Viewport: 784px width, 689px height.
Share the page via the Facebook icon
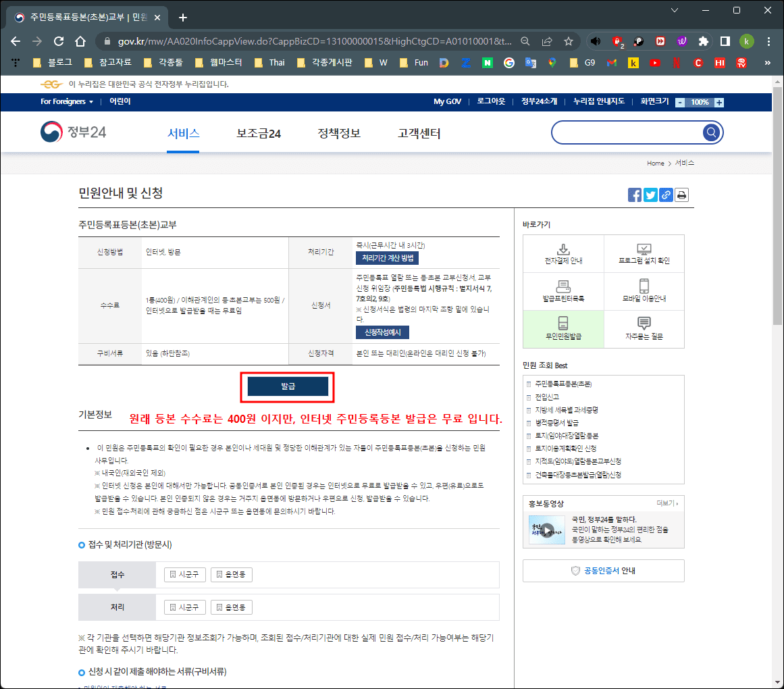tap(635, 195)
